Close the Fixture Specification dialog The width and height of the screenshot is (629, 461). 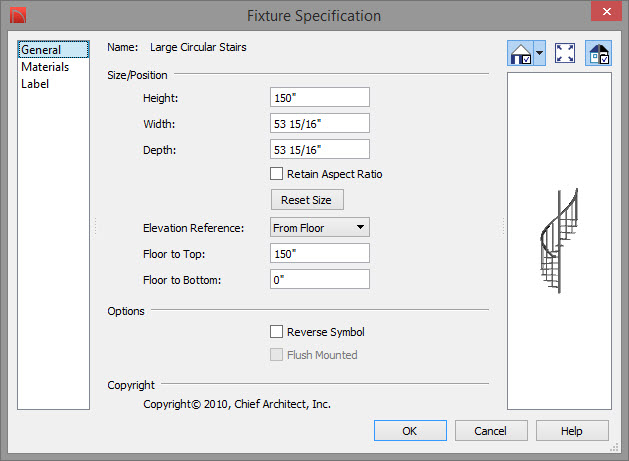point(607,11)
